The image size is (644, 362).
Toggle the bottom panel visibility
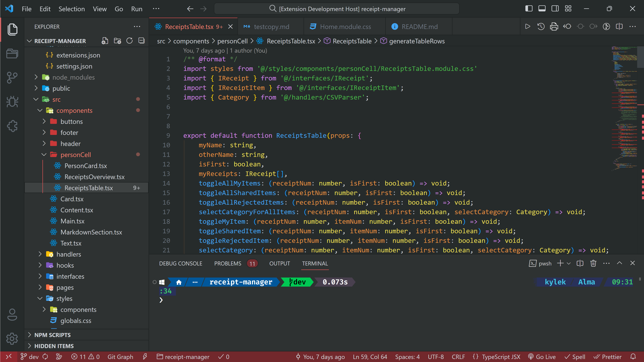pos(542,9)
